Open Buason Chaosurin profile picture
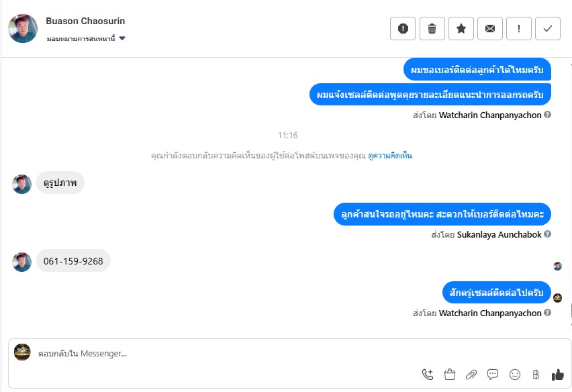This screenshot has height=392, width=572. (23, 28)
